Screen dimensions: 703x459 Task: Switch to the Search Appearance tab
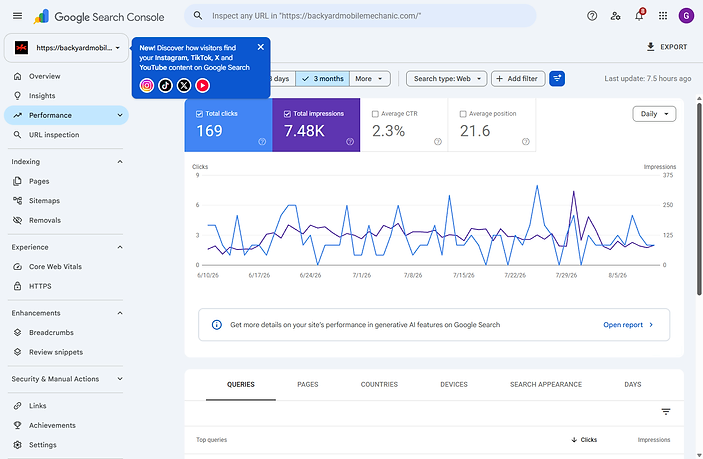[x=546, y=385]
